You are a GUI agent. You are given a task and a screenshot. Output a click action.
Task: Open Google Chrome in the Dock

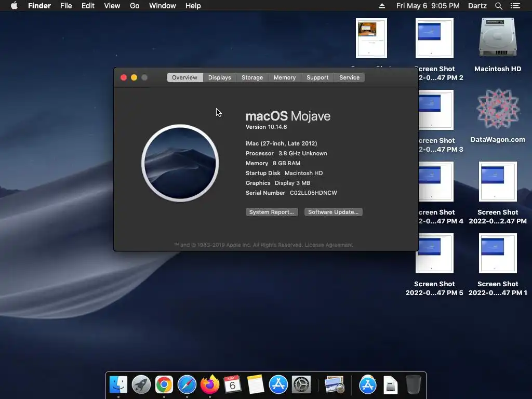164,385
